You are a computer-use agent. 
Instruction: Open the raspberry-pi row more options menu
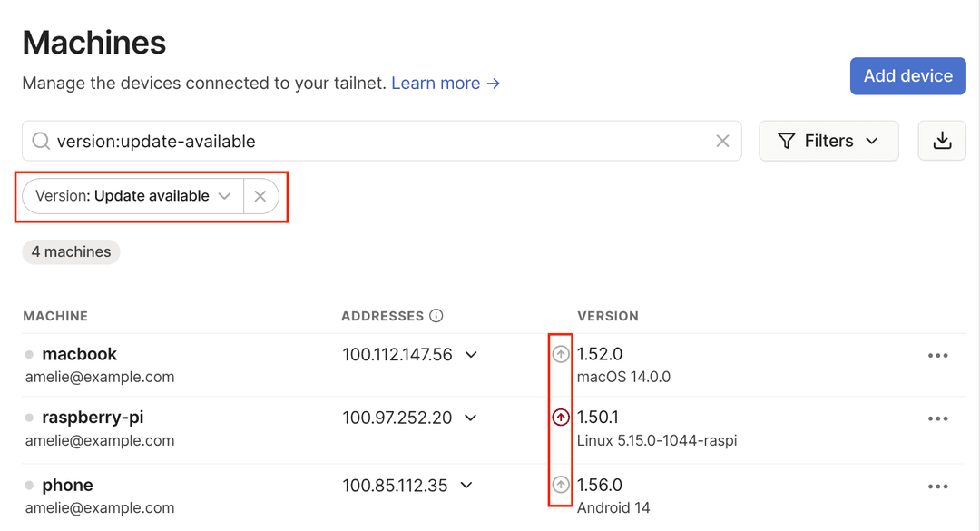[937, 418]
